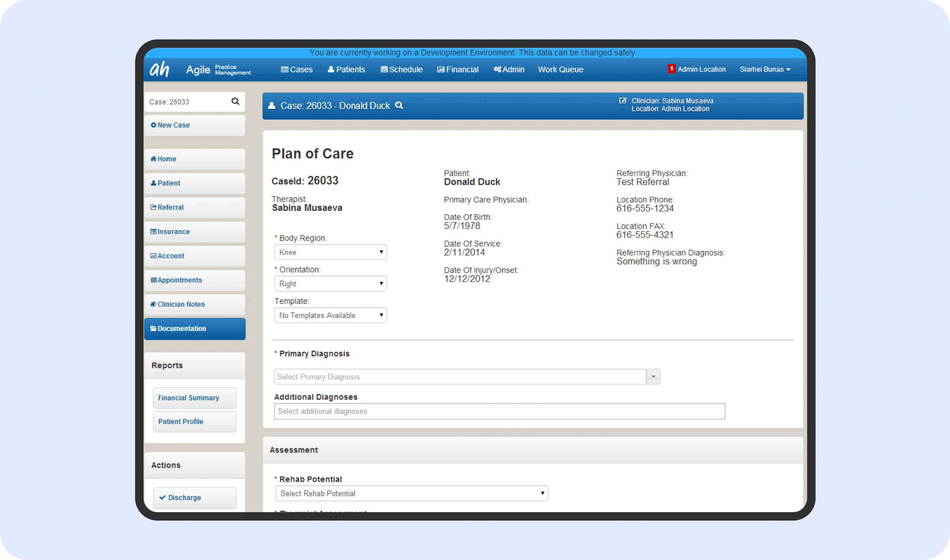The image size is (950, 560).
Task: Expand the Primary Diagnosis selector arrow
Action: 653,377
